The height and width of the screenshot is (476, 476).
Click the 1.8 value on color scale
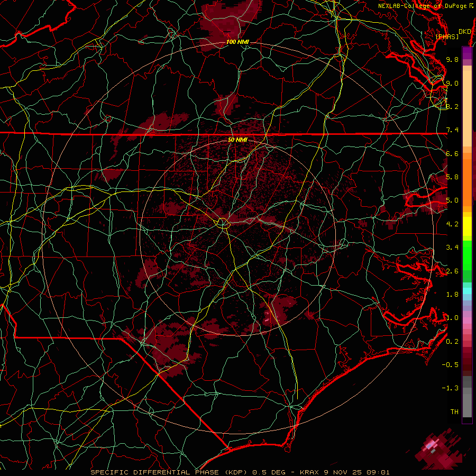point(452,295)
